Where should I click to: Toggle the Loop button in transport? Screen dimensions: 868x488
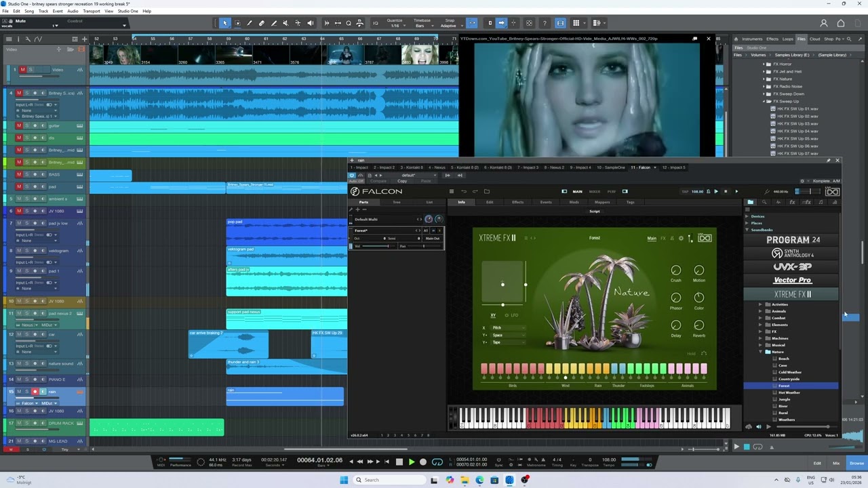point(437,462)
